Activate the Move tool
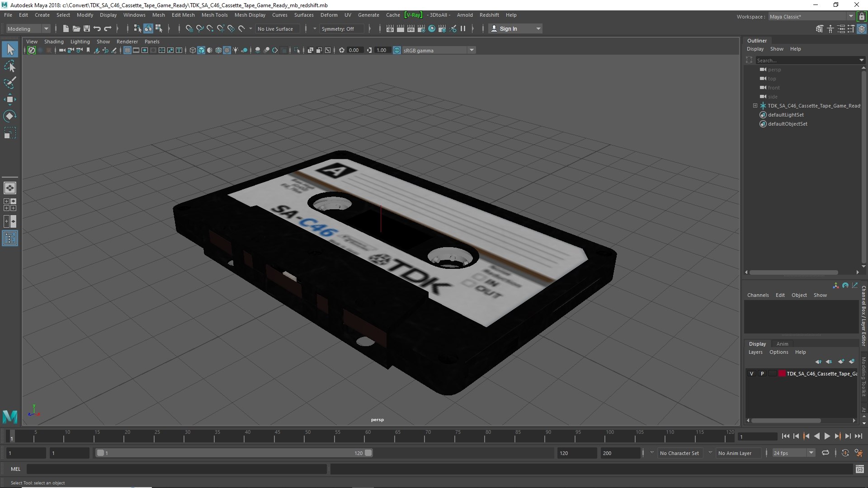Screen dimensions: 868x488 pyautogui.click(x=10, y=99)
